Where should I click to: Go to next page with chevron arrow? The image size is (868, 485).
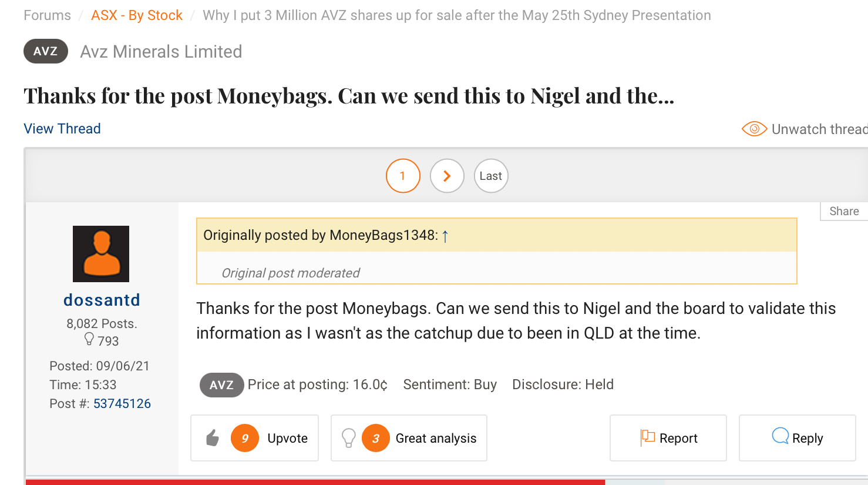point(447,176)
